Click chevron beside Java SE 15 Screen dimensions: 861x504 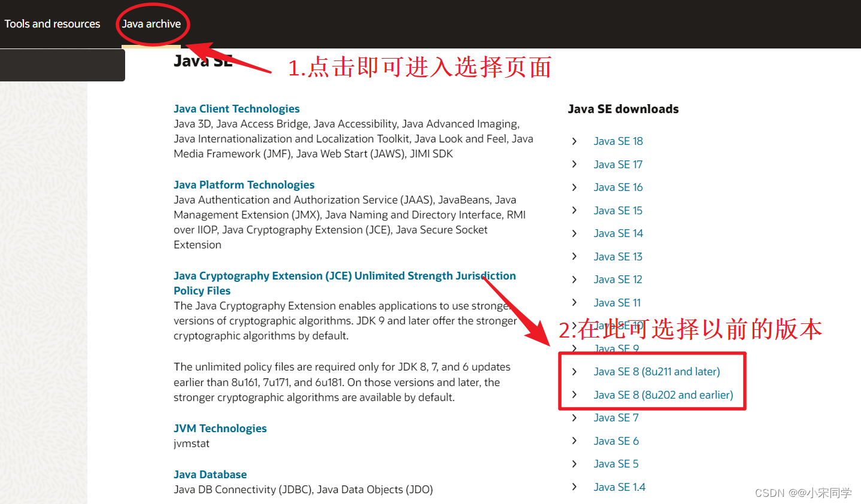574,210
